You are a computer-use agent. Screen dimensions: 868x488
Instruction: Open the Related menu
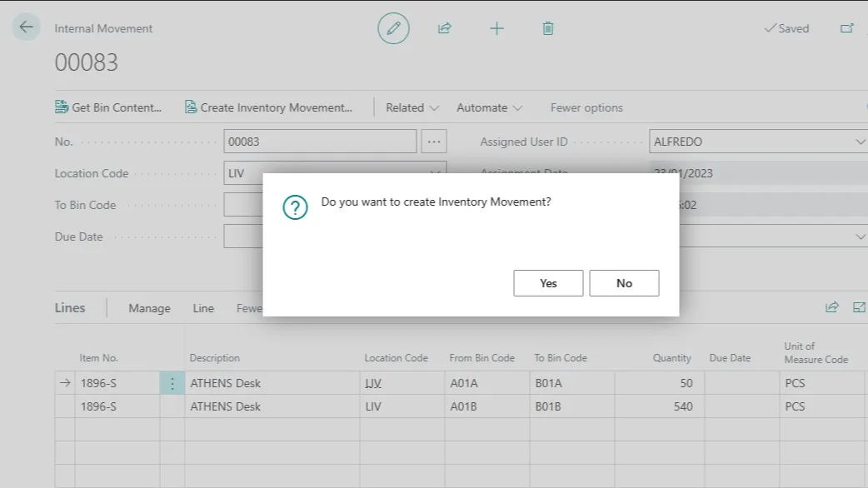412,107
